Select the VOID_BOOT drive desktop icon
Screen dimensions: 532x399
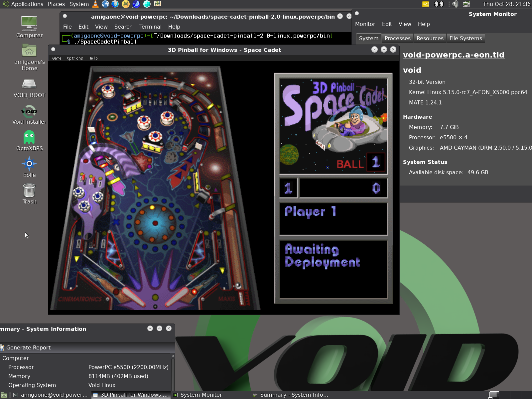(x=29, y=88)
